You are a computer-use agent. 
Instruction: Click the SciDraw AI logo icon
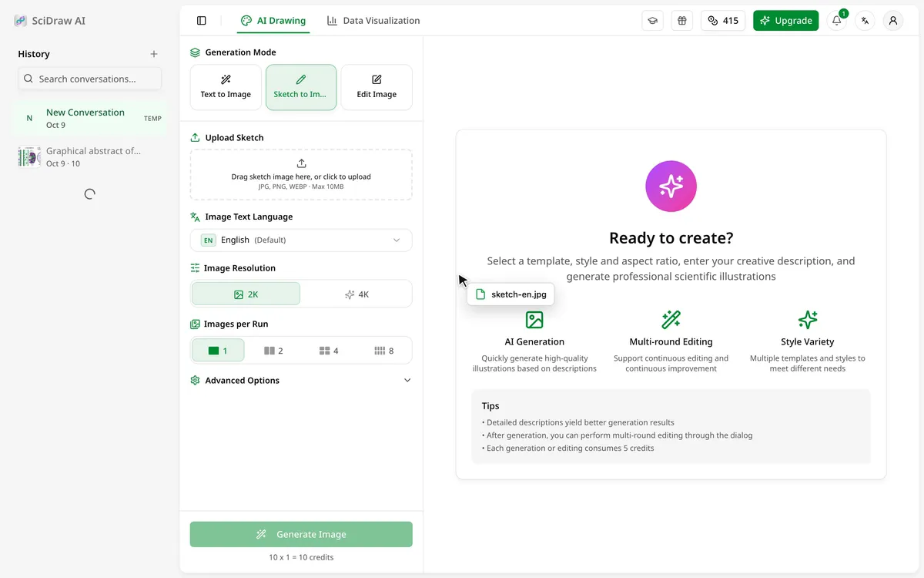click(20, 21)
